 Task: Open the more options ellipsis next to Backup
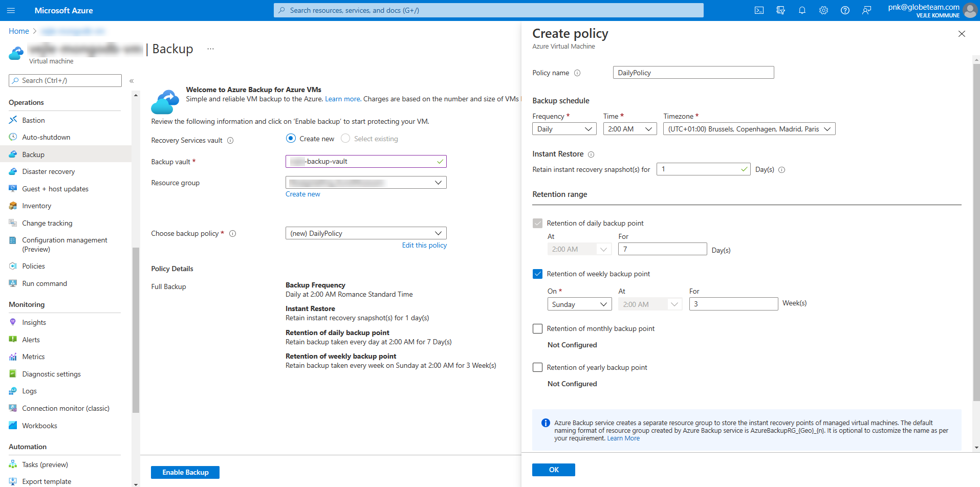coord(210,49)
